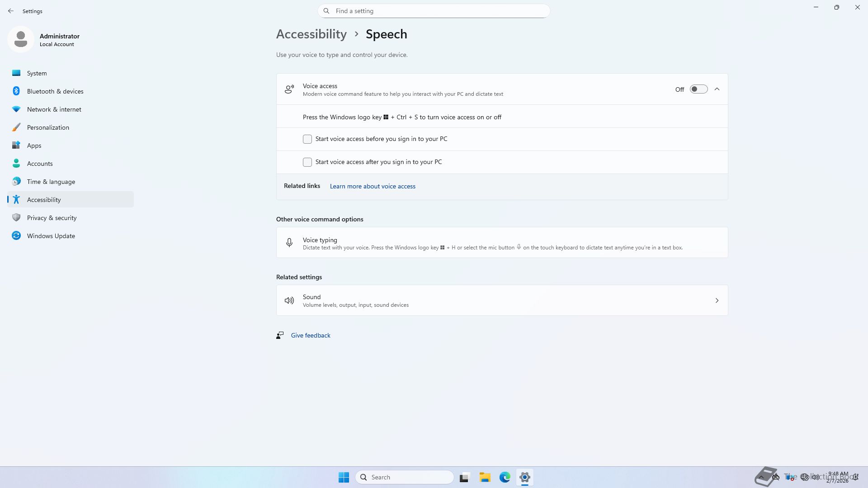Screen dimensions: 868x488
Task: Open Learn more about voice access link
Action: click(x=373, y=186)
